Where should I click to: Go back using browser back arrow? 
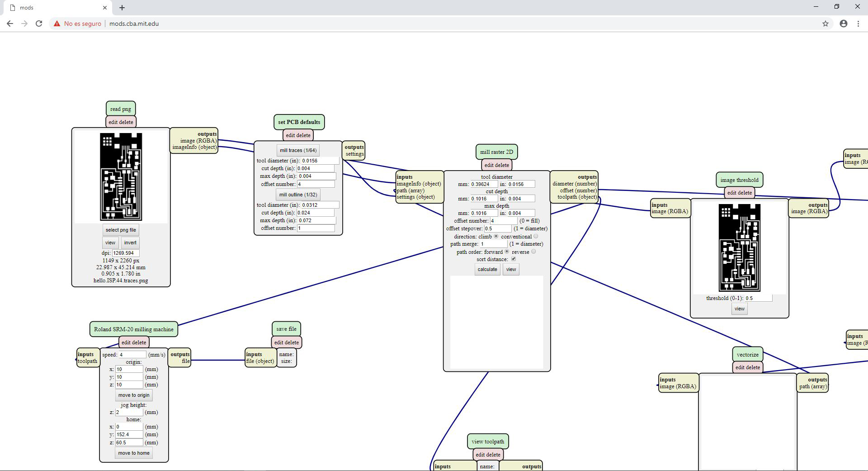pyautogui.click(x=10, y=24)
